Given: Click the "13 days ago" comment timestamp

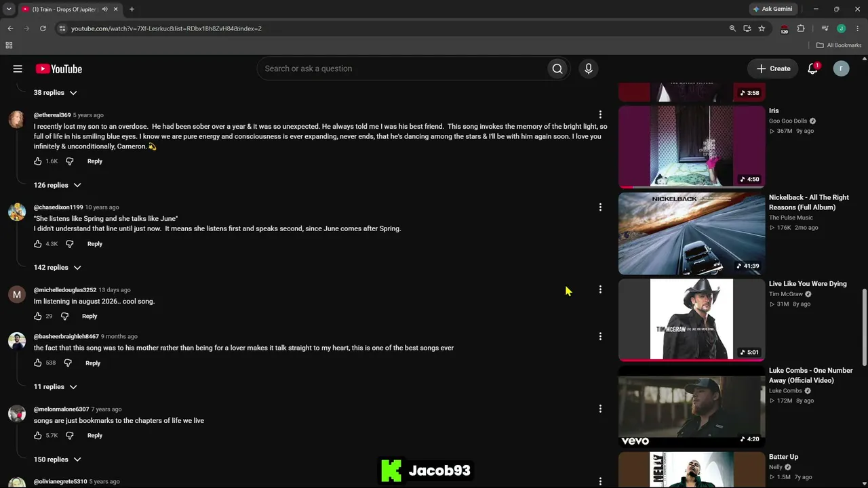Looking at the screenshot, I should (x=114, y=290).
